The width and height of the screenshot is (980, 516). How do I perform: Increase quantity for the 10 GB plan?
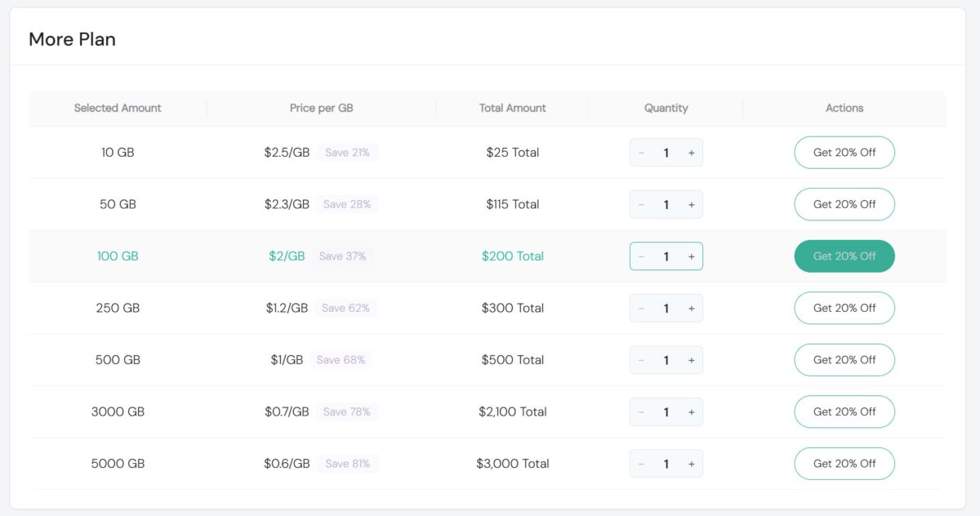pyautogui.click(x=691, y=153)
